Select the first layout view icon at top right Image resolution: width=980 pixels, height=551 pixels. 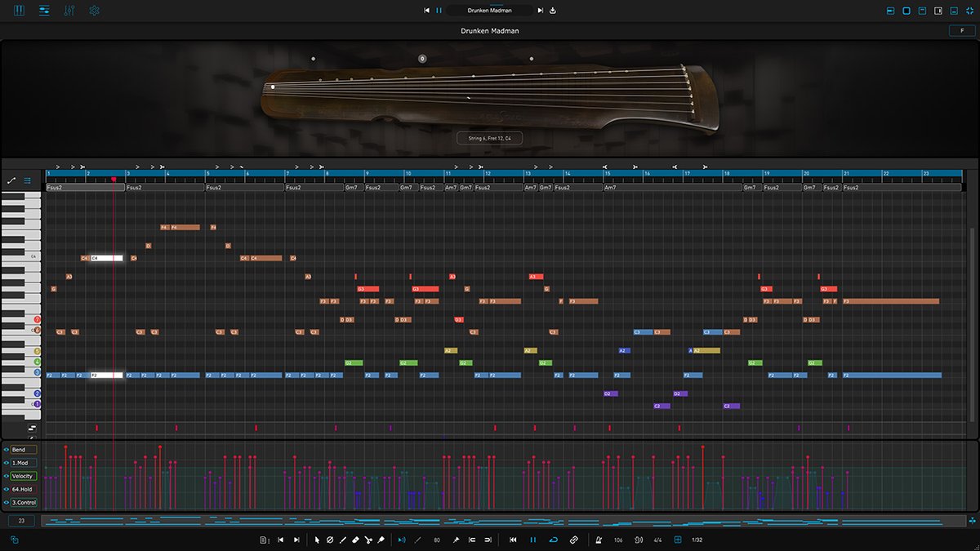pyautogui.click(x=890, y=11)
